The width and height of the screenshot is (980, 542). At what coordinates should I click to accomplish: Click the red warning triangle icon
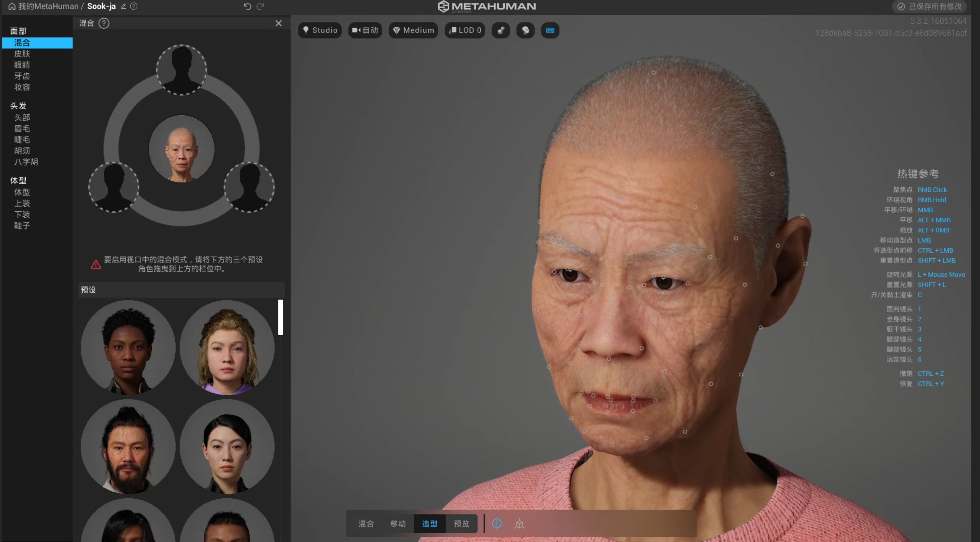[96, 264]
